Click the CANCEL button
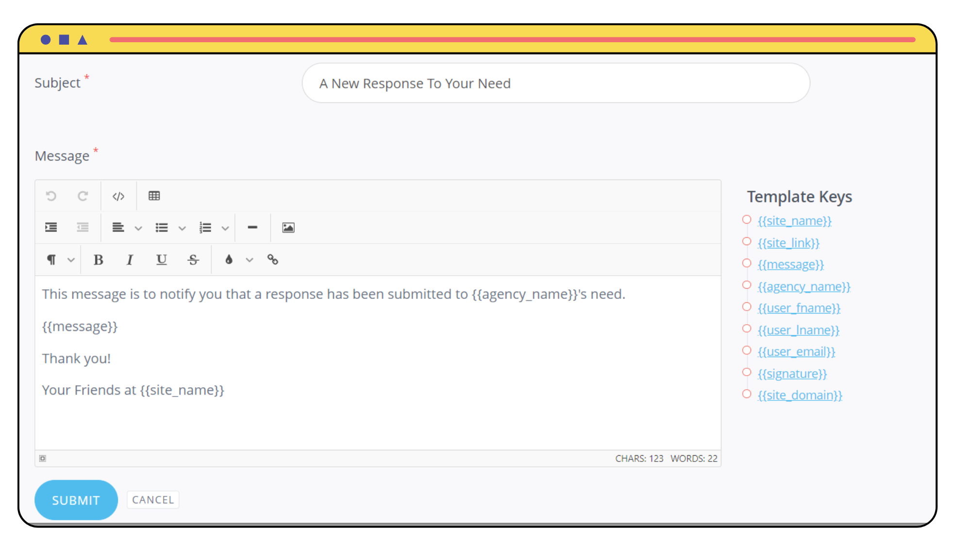The width and height of the screenshot is (971, 560). click(x=153, y=499)
